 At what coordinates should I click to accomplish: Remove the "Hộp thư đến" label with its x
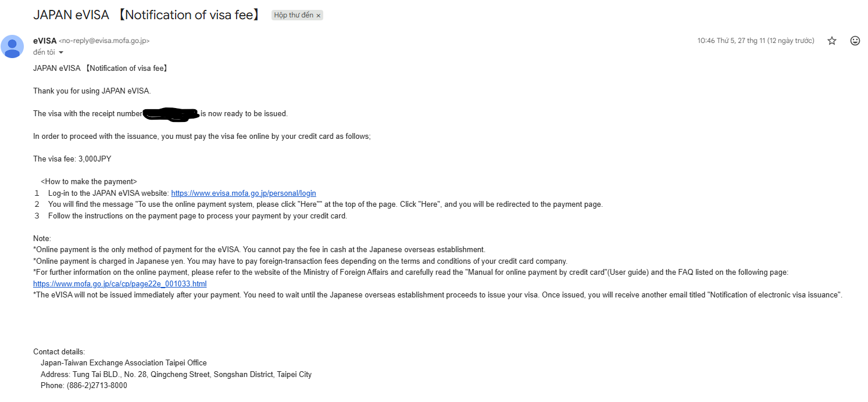(319, 16)
